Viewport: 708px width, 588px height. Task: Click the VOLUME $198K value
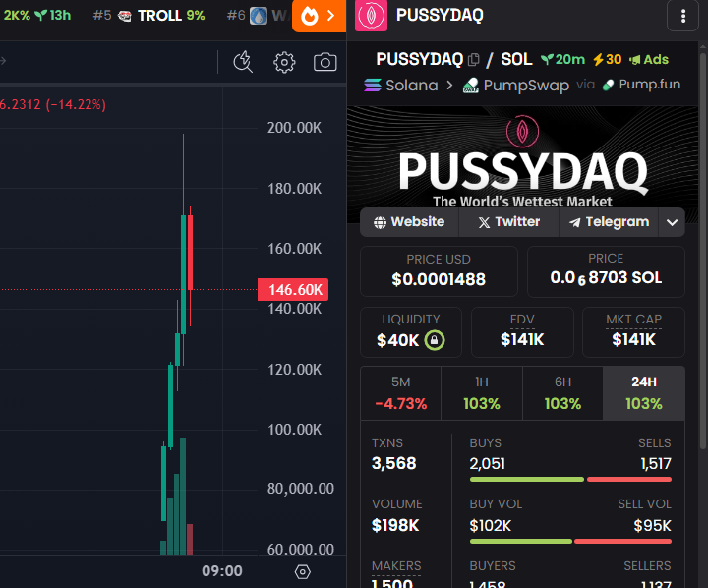coord(395,525)
